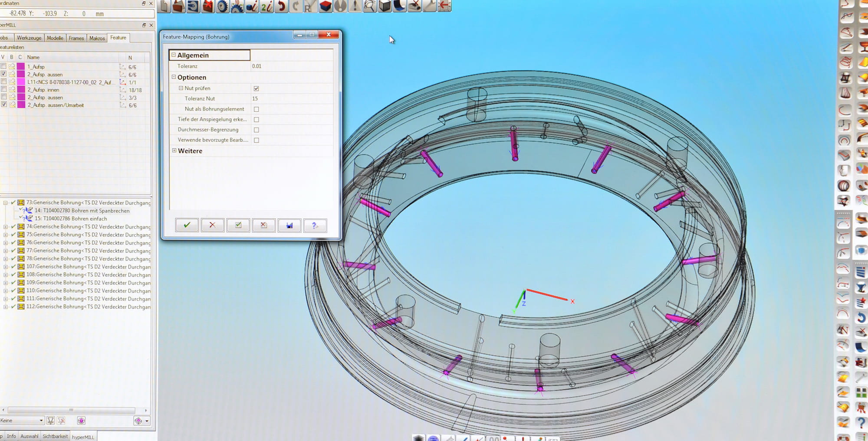
Task: Click the white cube model icon
Action: click(385, 6)
